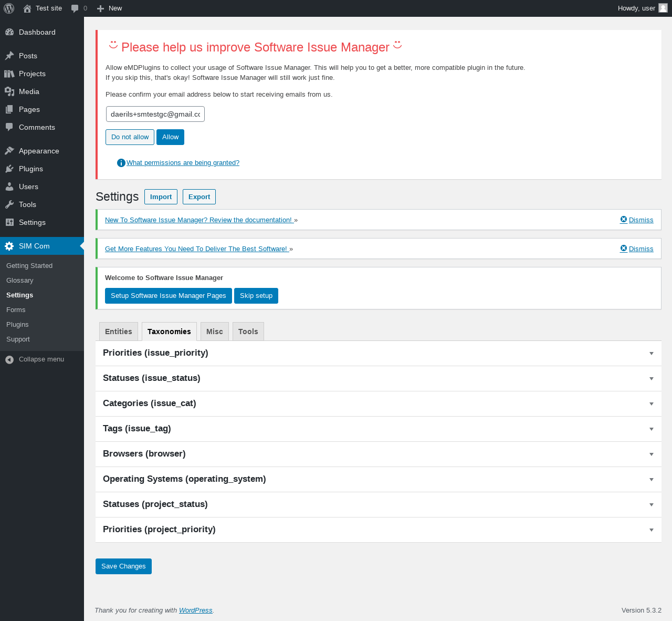The image size is (672, 621).
Task: Expand Operating Systems arrow
Action: tap(652, 480)
